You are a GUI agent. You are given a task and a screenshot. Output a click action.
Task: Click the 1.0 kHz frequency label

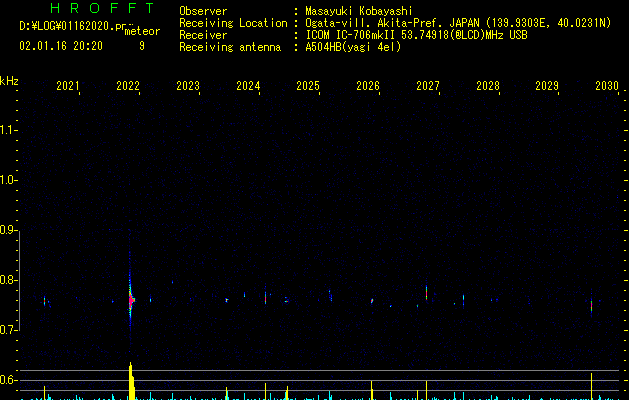click(9, 180)
